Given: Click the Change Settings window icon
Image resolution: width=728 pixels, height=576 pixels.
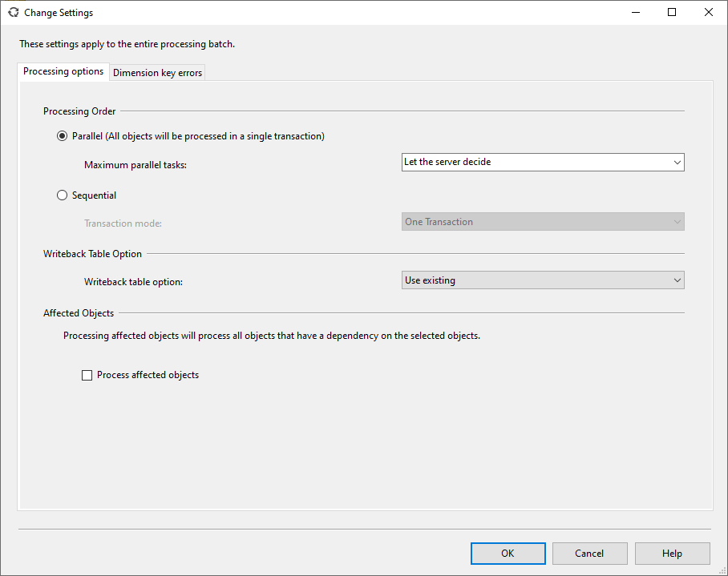Looking at the screenshot, I should (13, 13).
